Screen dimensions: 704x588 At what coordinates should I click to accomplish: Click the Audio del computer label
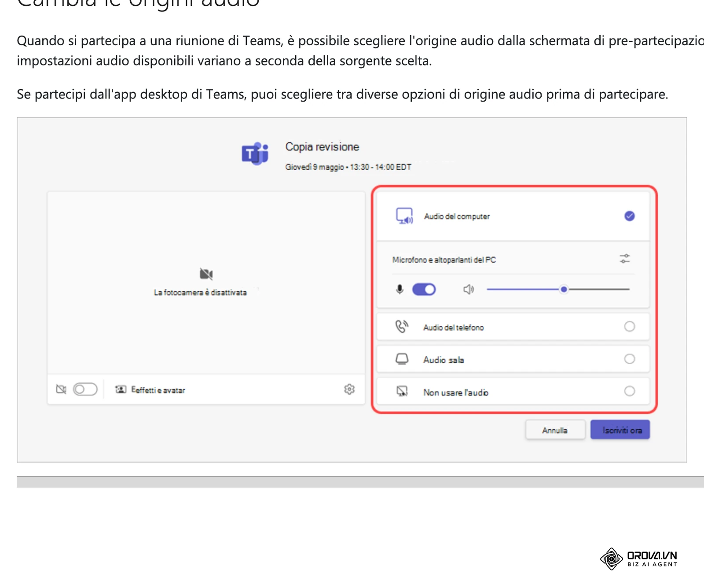(457, 216)
